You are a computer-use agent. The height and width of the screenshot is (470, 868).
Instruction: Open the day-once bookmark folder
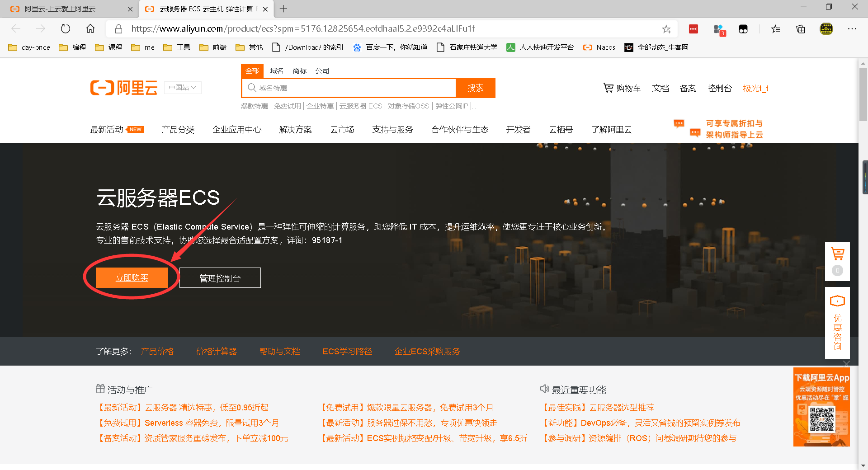pos(29,47)
